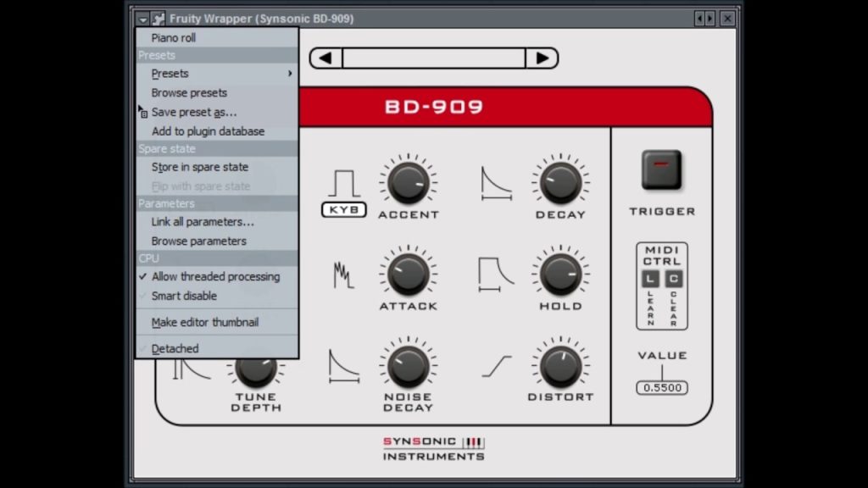This screenshot has height=488, width=868.
Task: Click the KYB button
Action: coord(344,210)
